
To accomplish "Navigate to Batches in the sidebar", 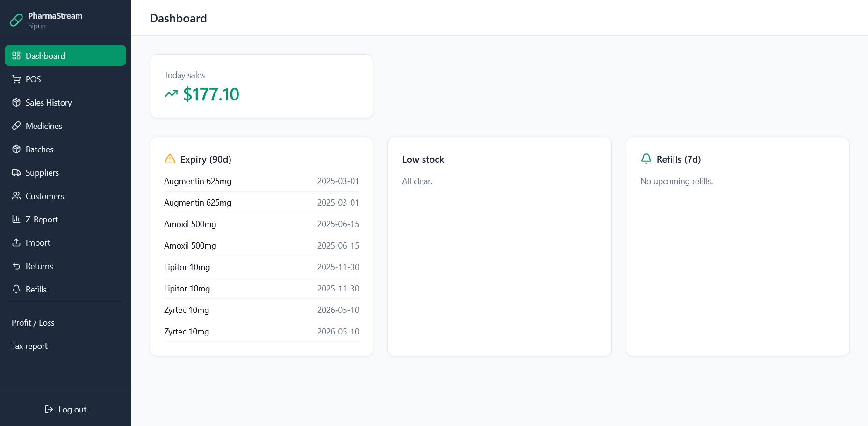I will tap(39, 149).
